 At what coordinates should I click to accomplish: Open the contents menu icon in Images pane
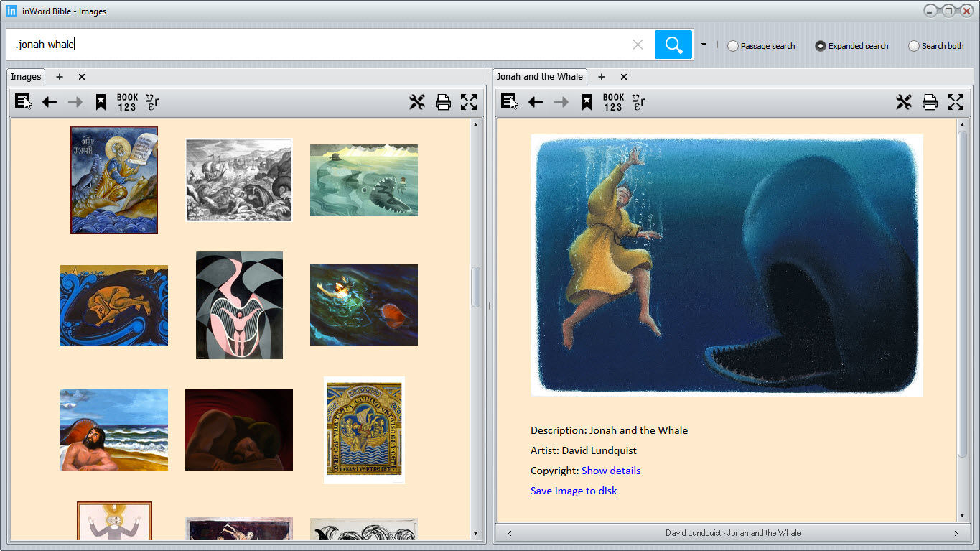pyautogui.click(x=23, y=102)
